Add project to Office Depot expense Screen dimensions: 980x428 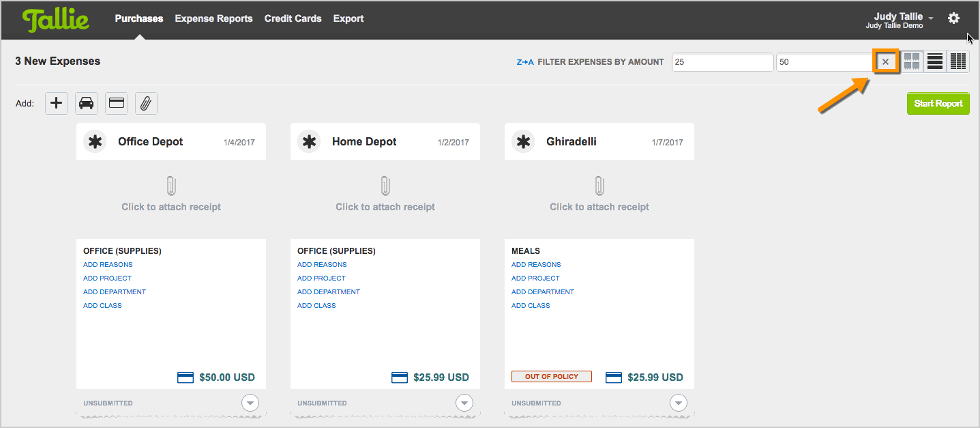tap(107, 279)
